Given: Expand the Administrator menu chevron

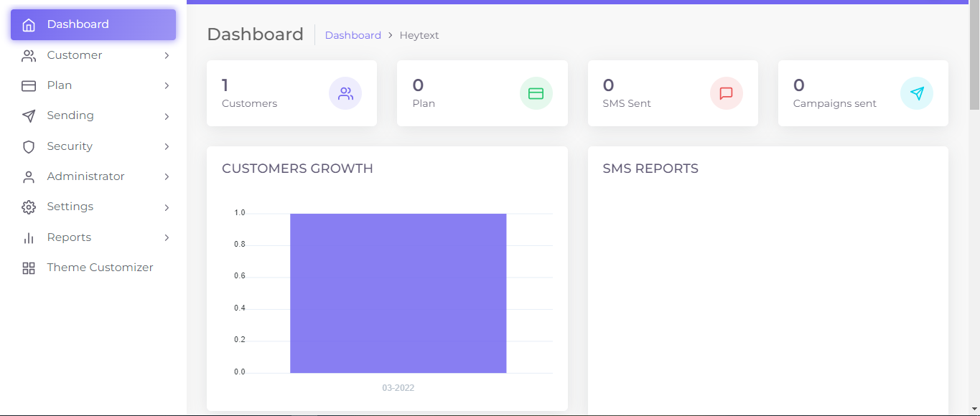Looking at the screenshot, I should 167,176.
